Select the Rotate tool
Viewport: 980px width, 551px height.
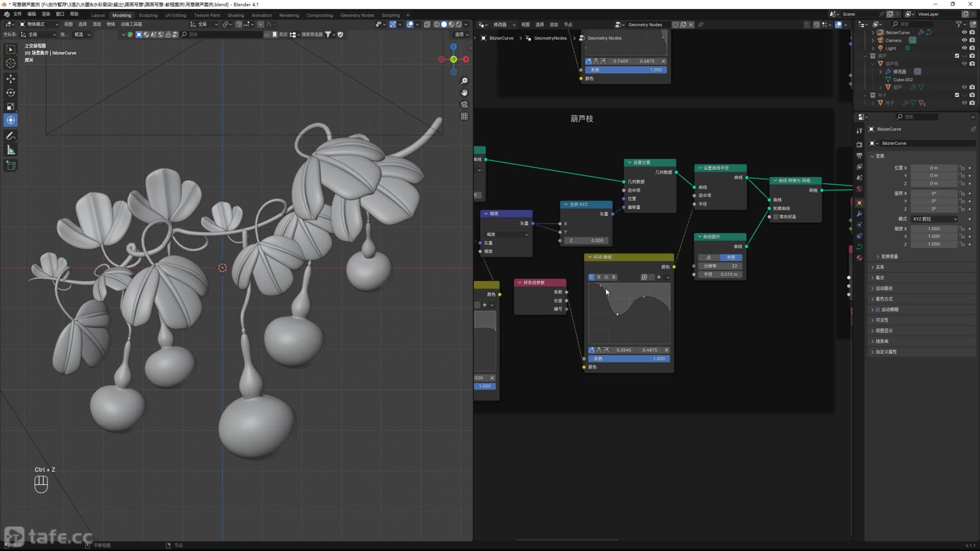tap(11, 93)
